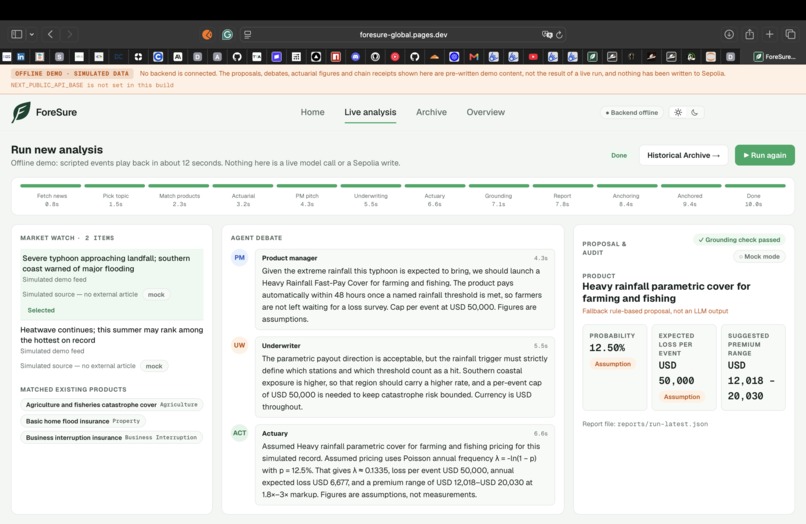Viewport: 806px width, 524px height.
Task: Click the Backend offline status badge
Action: coord(632,113)
